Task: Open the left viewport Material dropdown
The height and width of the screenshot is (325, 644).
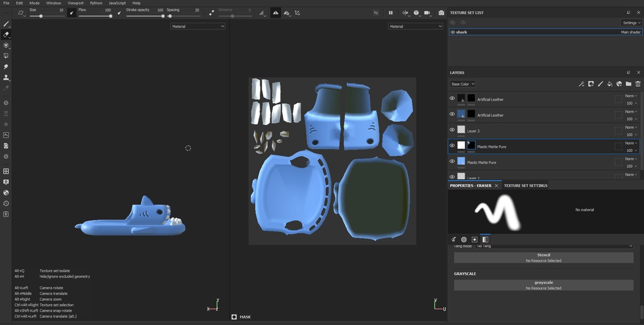Action: point(197,26)
